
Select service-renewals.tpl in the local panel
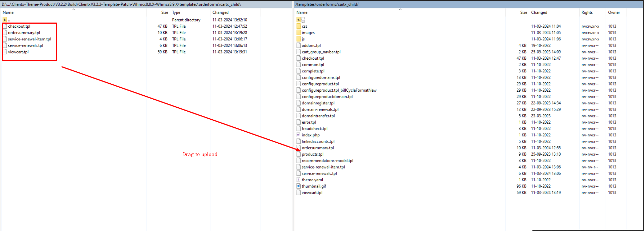[x=25, y=45]
